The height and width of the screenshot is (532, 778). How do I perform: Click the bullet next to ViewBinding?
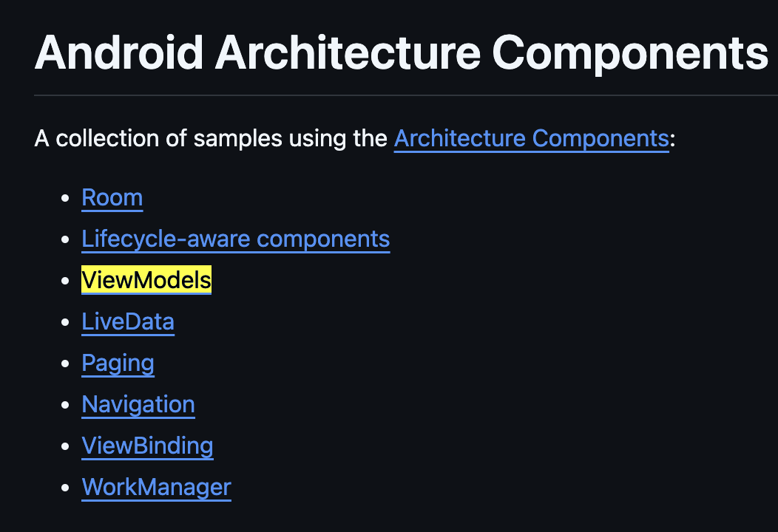point(65,446)
